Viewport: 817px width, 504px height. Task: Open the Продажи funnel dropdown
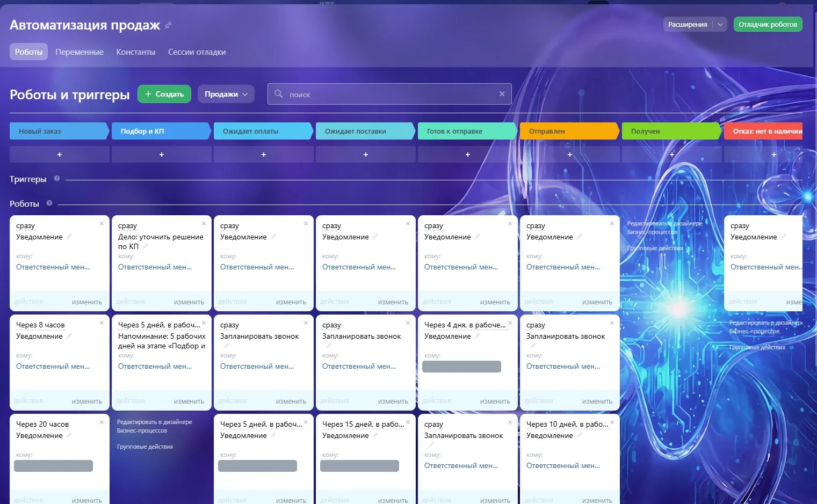click(x=226, y=94)
